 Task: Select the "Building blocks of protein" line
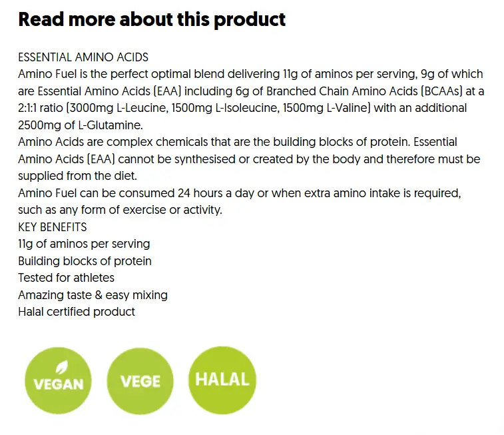click(85, 260)
